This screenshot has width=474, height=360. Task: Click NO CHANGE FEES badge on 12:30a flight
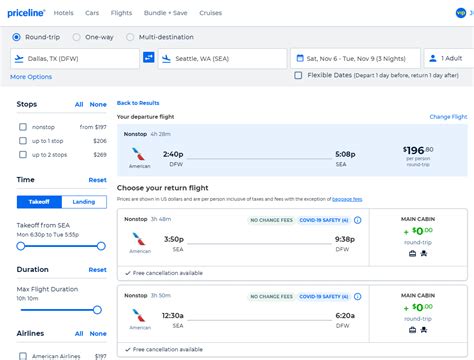[271, 296]
